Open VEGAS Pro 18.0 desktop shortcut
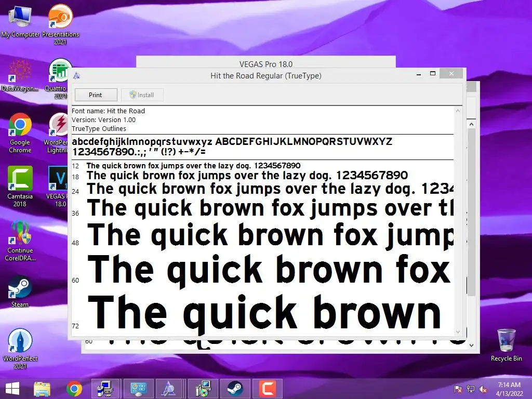 pos(58,187)
